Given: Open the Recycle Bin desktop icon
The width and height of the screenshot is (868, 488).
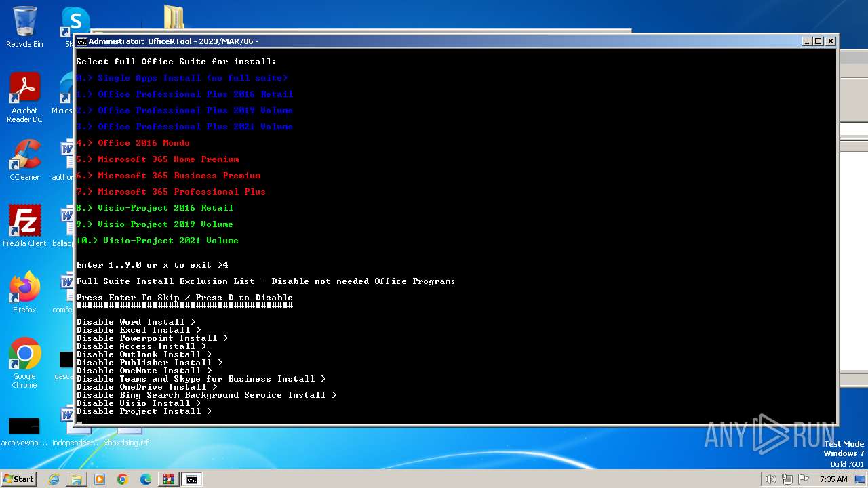Looking at the screenshot, I should pyautogui.click(x=24, y=27).
